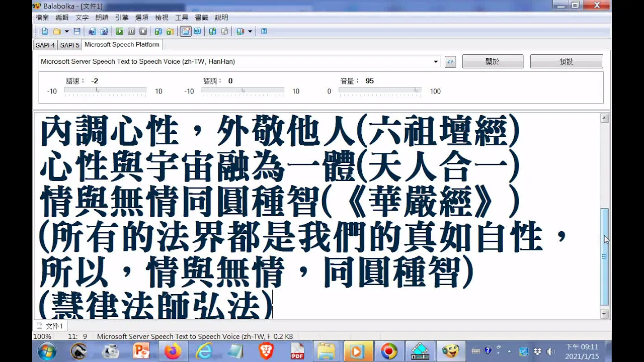This screenshot has height=362, width=644.
Task: Click the 關於 button
Action: (x=493, y=61)
